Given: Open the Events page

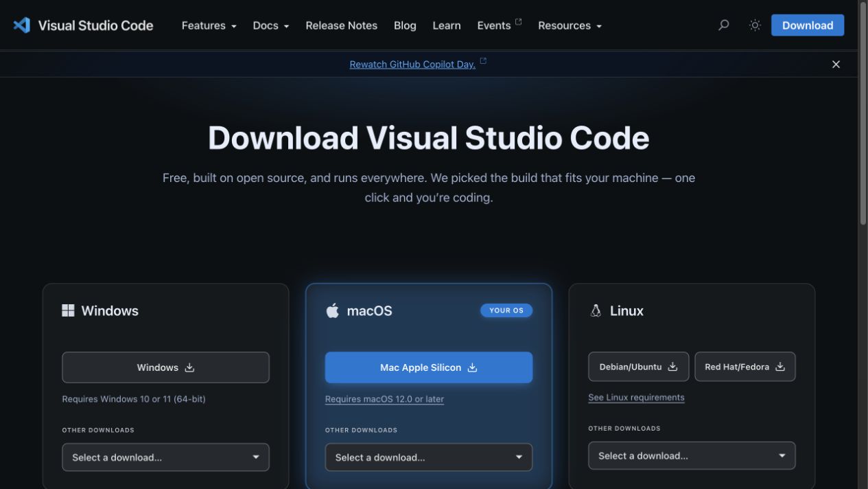Looking at the screenshot, I should 494,25.
